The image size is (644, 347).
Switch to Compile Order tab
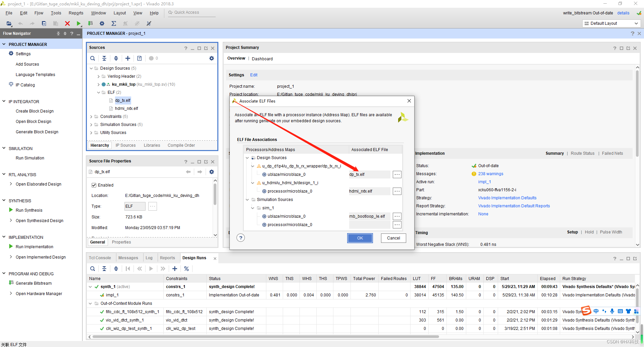click(181, 145)
